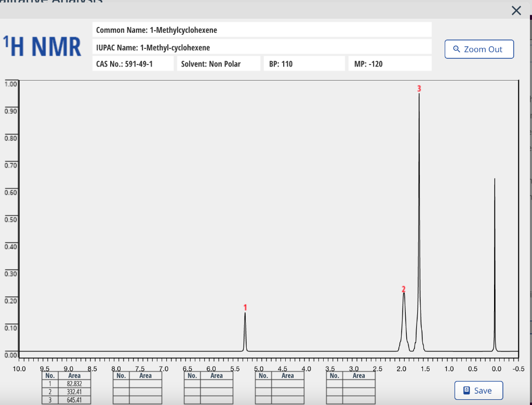Click the 1H NMR title heading

click(43, 46)
